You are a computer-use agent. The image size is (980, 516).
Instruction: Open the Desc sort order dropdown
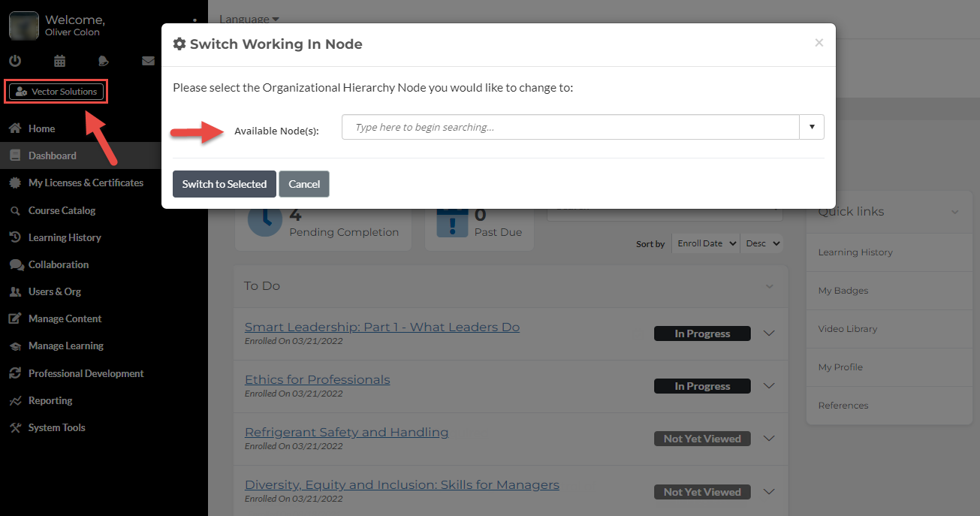[x=761, y=243]
